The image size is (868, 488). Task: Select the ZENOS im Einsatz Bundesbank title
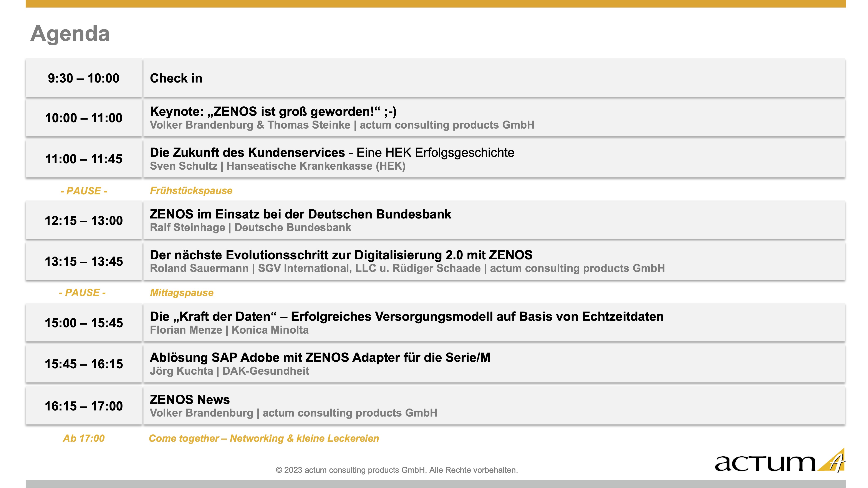click(300, 214)
